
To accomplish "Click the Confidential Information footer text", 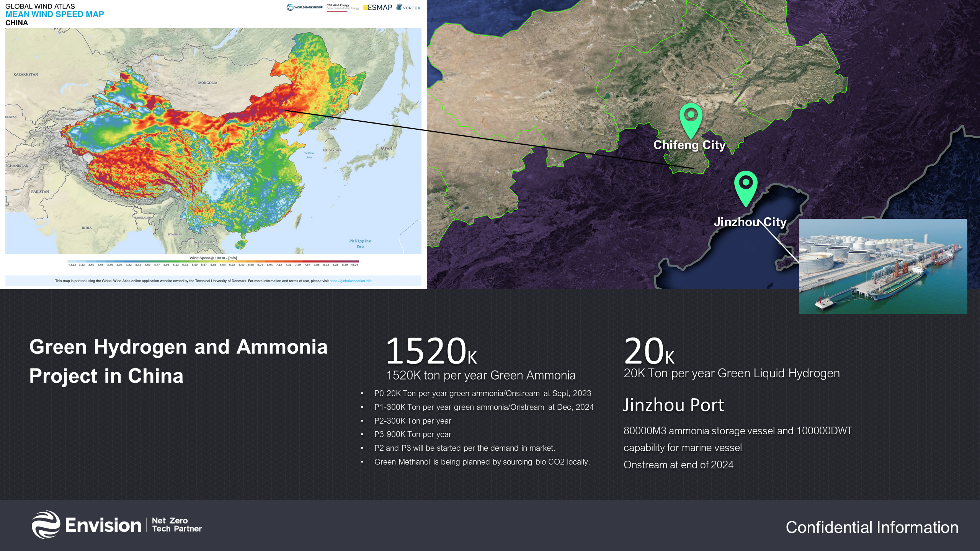I will [872, 527].
